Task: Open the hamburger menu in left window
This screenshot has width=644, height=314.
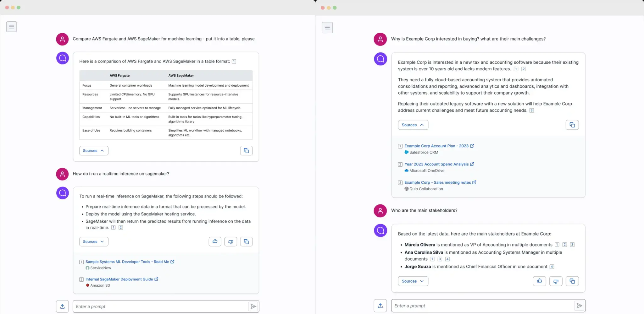Action: point(12,27)
